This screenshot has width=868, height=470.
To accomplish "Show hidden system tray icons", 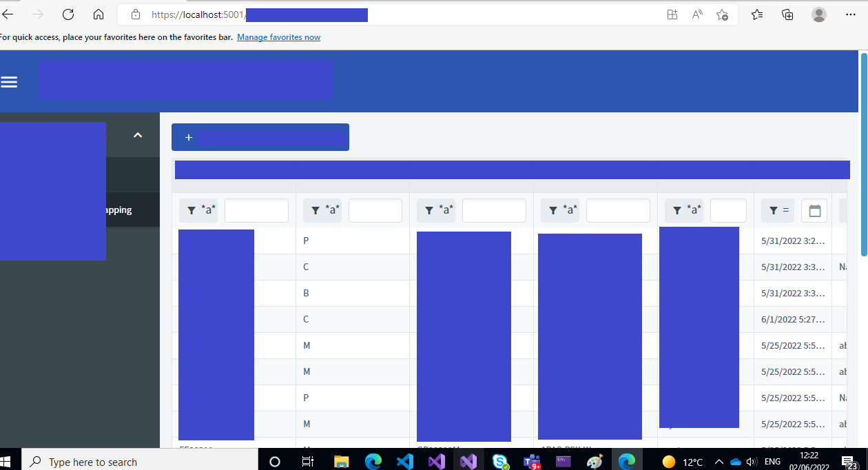I will (719, 462).
